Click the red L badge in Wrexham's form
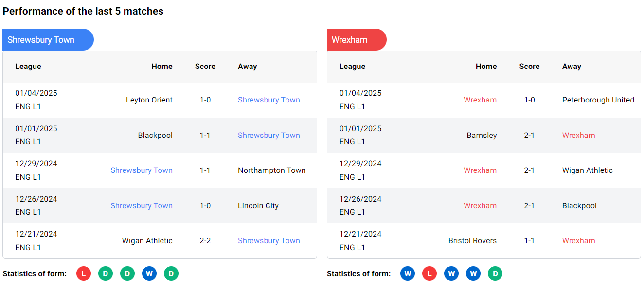644x289 pixels. 429,273
